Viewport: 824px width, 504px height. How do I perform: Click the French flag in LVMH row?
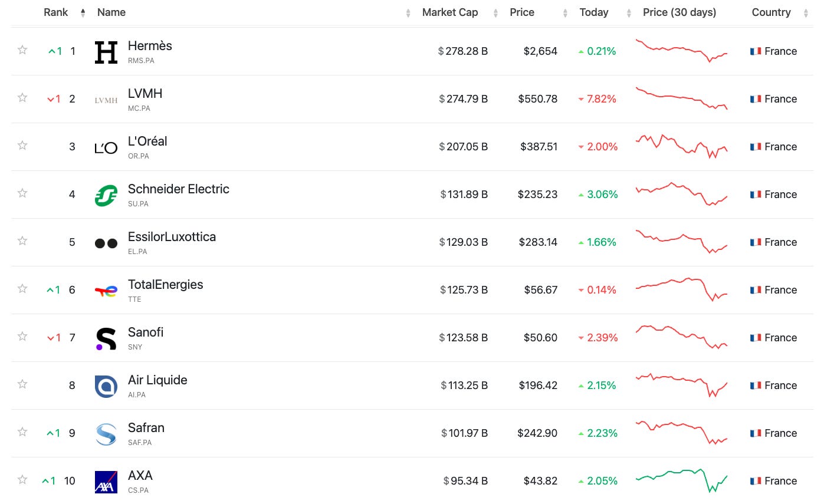(x=756, y=99)
